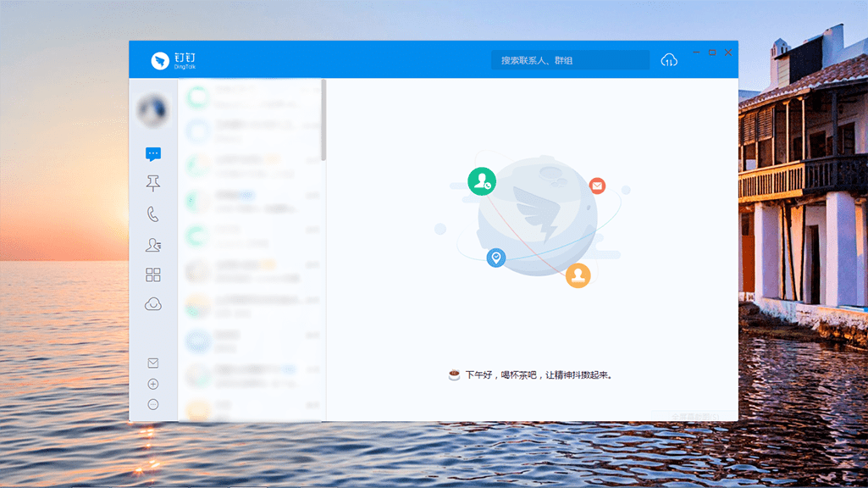Click the user profile avatar
Screen dimensions: 868x488
click(153, 110)
